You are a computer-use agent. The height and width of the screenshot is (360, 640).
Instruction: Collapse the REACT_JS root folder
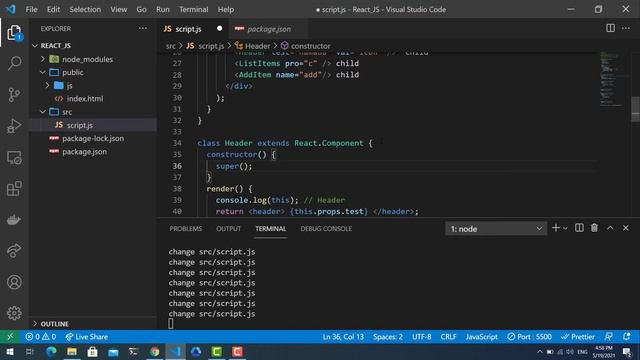(x=35, y=45)
